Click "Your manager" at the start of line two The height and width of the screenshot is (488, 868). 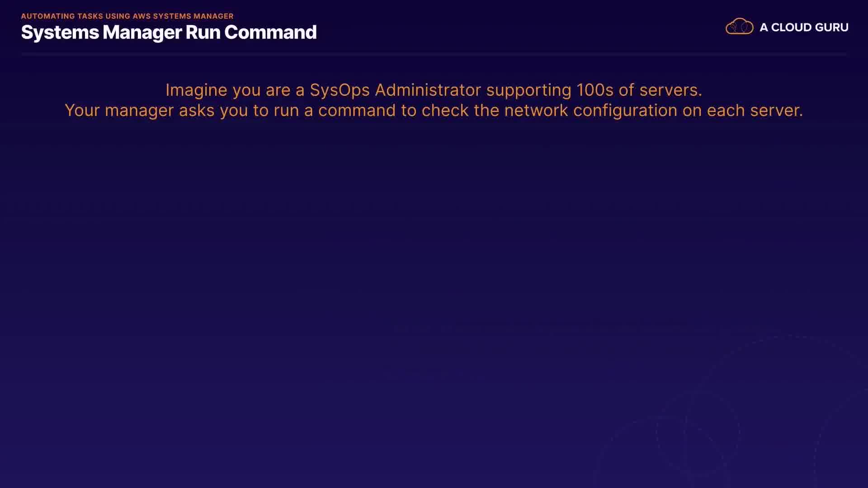[119, 110]
